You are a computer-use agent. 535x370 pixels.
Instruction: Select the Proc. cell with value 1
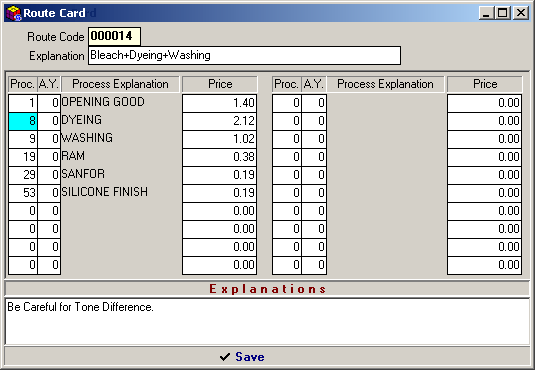pos(23,103)
